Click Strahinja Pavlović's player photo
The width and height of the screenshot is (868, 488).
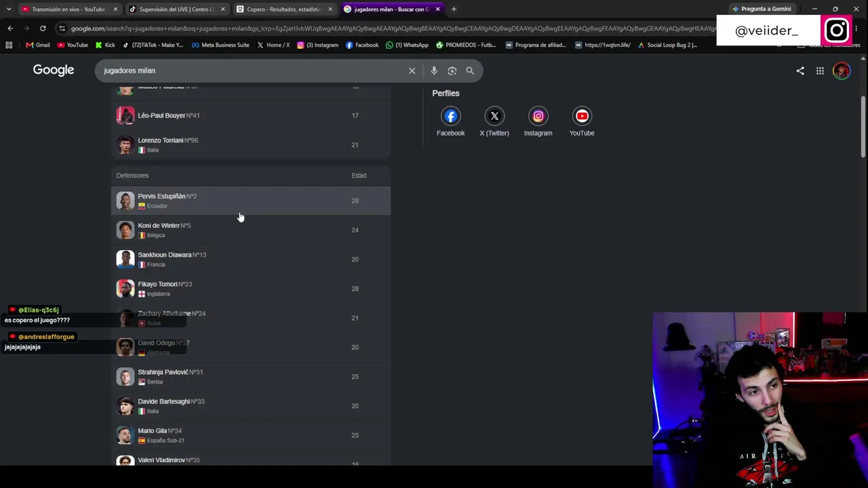[125, 376]
